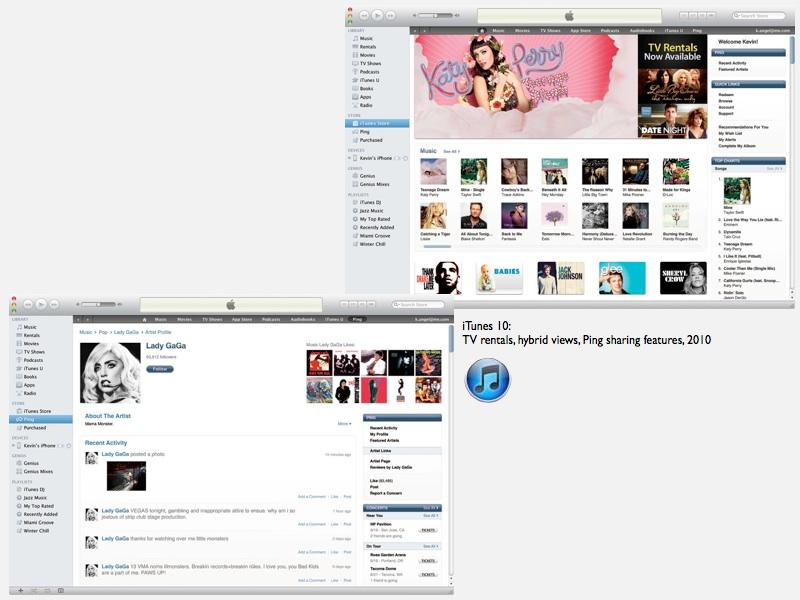Screen dimensions: 800x600
Task: Select Ping in the Store window sidebar
Action: point(364,132)
